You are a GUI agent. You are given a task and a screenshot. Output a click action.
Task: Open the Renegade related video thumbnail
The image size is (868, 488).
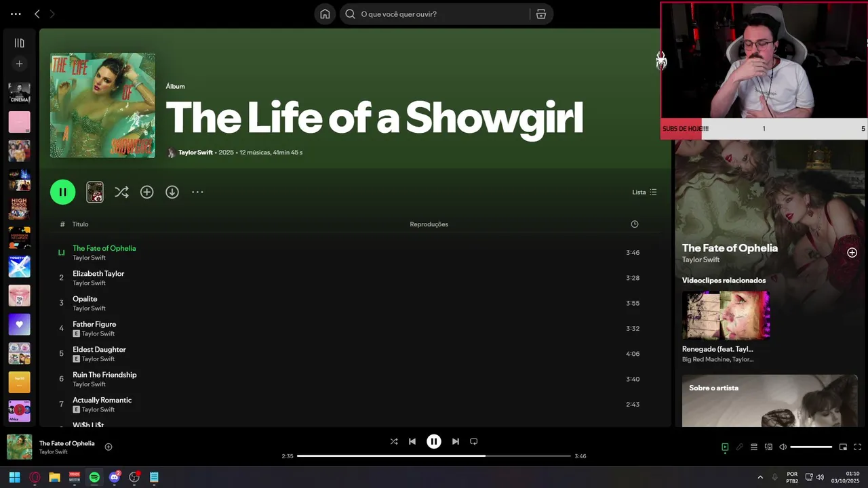726,315
